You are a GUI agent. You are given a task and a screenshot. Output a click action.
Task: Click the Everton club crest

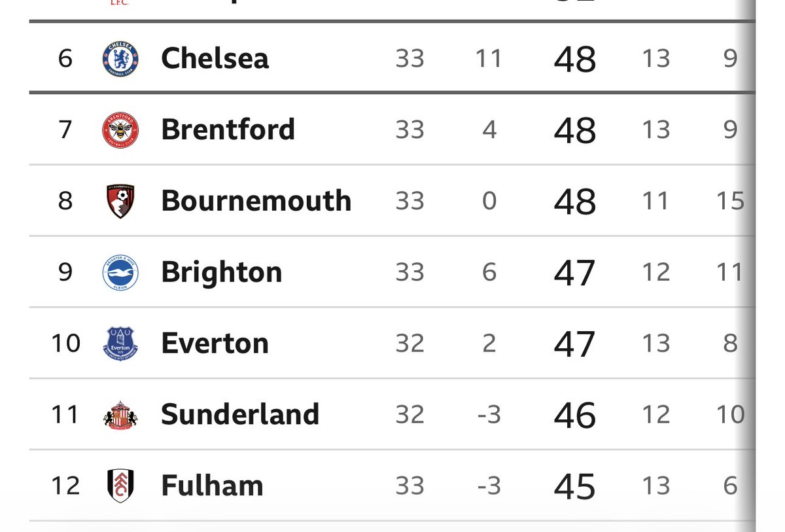click(x=120, y=343)
